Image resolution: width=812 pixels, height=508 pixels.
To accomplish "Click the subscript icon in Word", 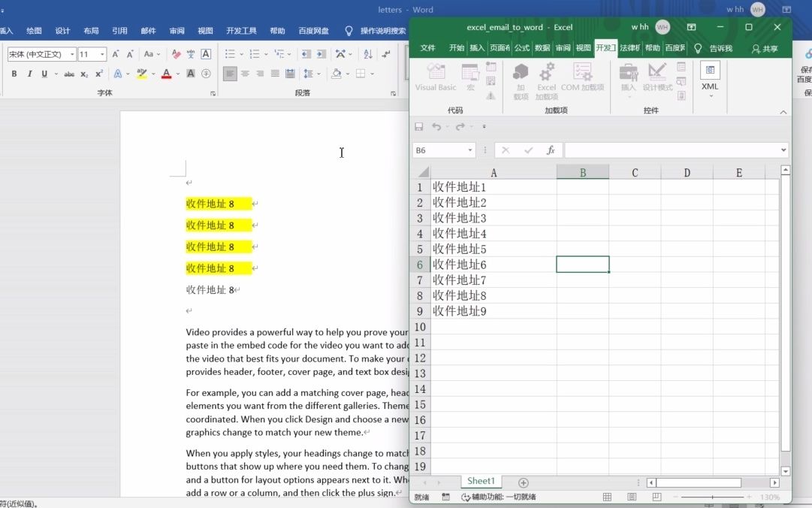I will [x=84, y=73].
